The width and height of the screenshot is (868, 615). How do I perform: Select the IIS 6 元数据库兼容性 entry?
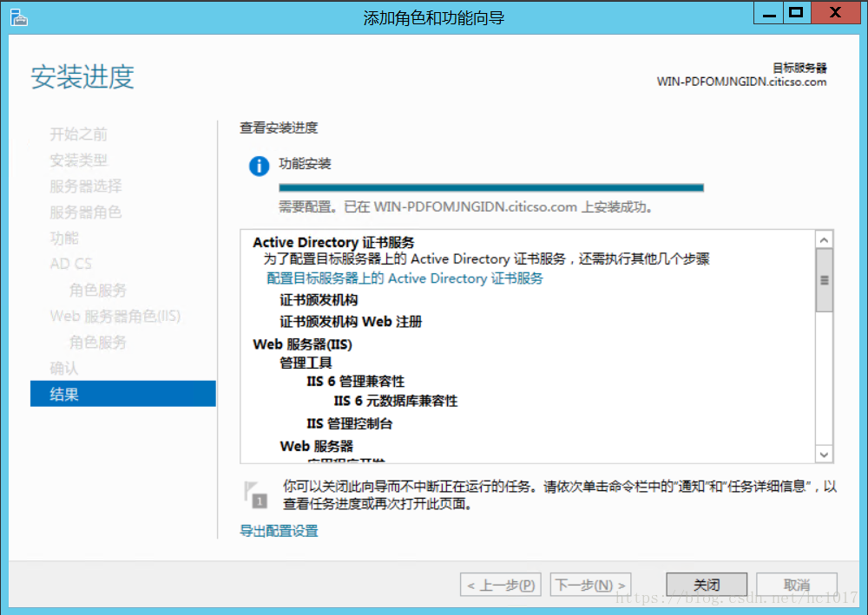(395, 401)
